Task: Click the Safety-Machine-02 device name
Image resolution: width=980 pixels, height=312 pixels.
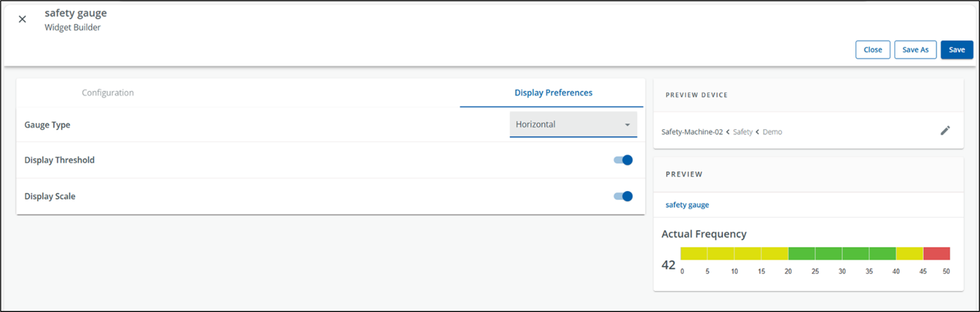Action: click(692, 132)
